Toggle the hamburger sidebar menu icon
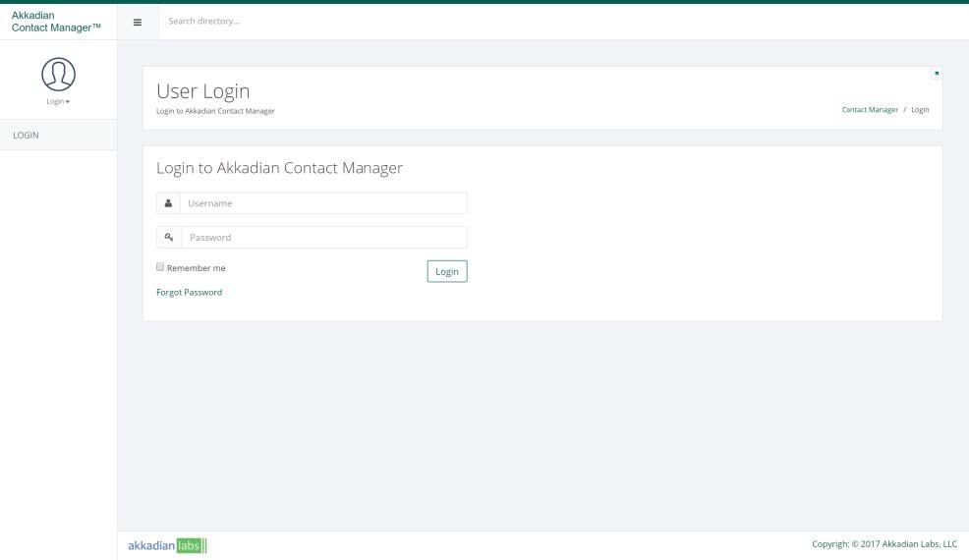This screenshot has width=969, height=560. tap(138, 23)
